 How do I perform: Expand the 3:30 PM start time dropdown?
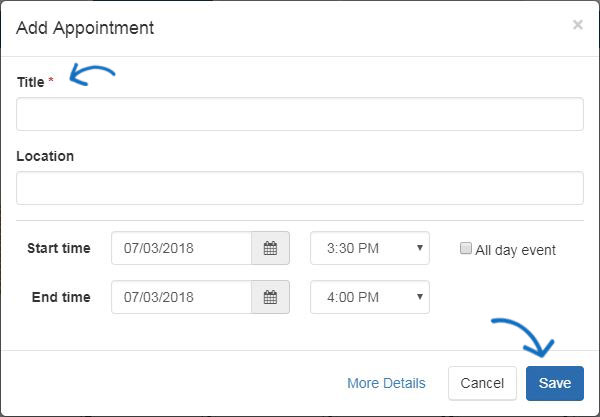point(370,248)
